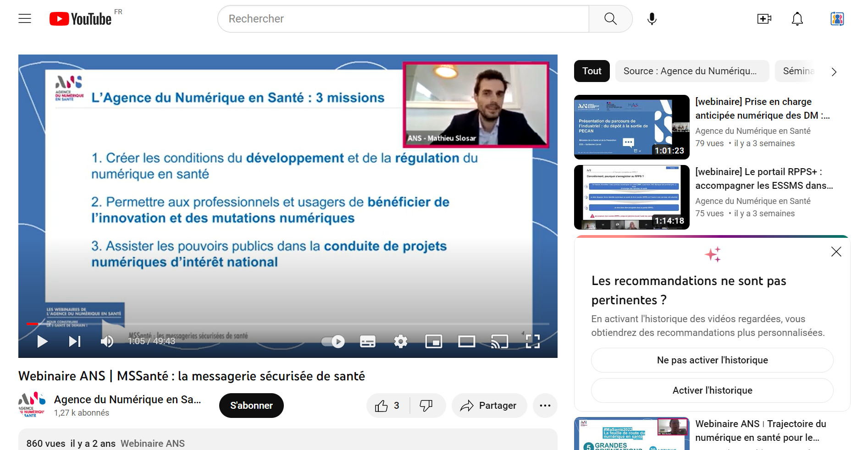
Task: Open Agence du Numérique en Sa… channel name
Action: click(127, 400)
